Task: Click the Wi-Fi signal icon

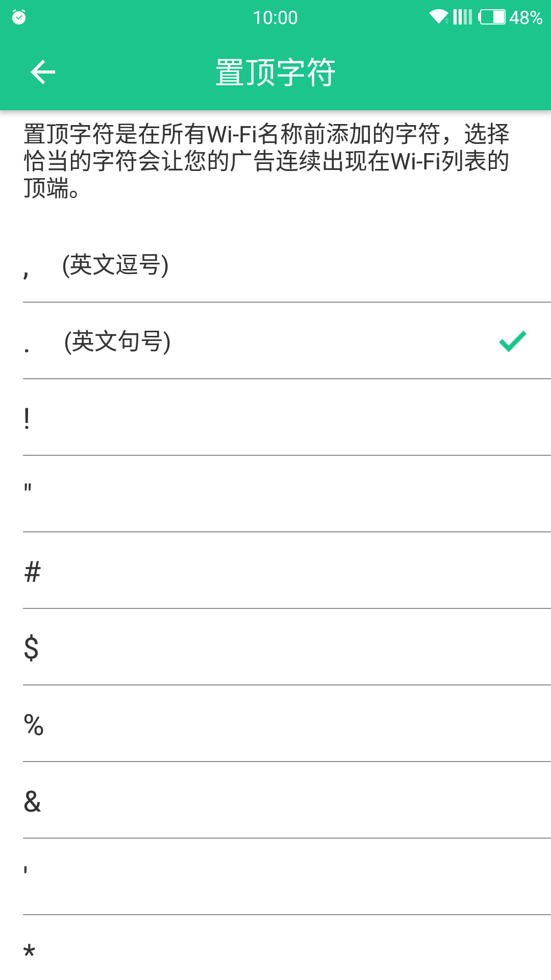Action: (x=440, y=17)
